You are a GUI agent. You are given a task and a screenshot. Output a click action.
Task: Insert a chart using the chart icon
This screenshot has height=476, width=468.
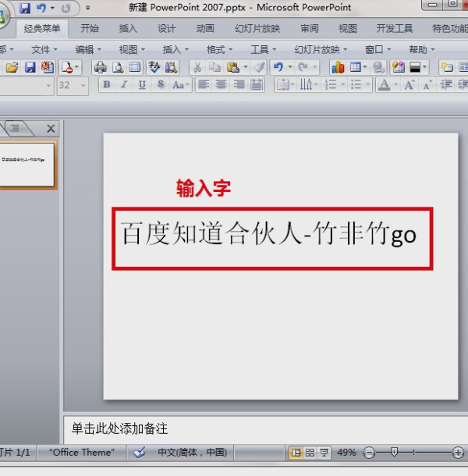coord(338,67)
